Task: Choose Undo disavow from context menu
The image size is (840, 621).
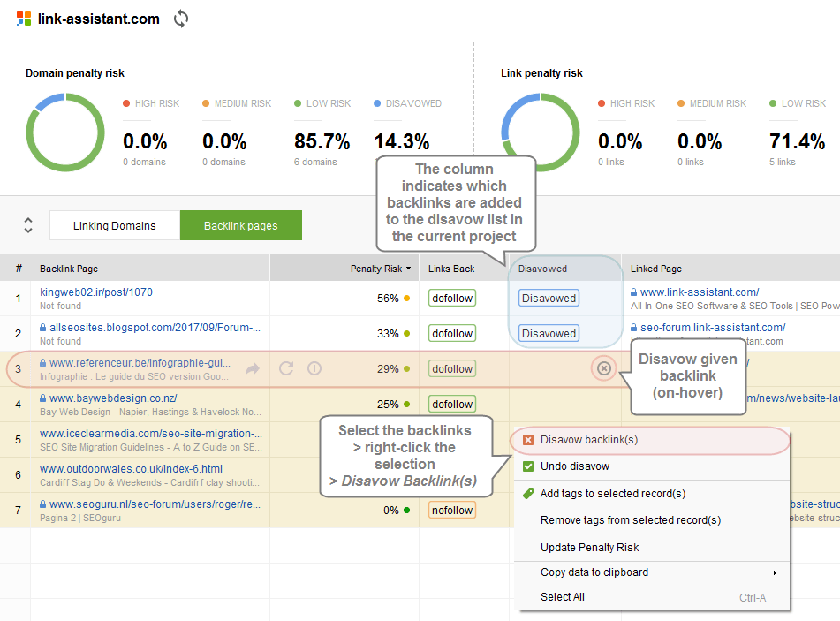Action: pos(650,466)
